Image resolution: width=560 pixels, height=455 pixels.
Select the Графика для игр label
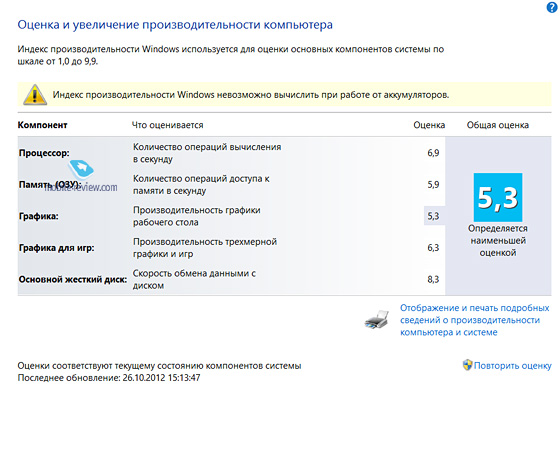56,248
